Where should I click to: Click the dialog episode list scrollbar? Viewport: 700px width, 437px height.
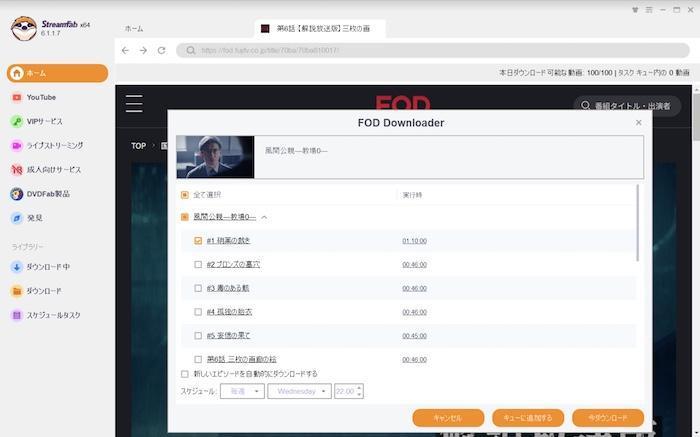point(638,223)
